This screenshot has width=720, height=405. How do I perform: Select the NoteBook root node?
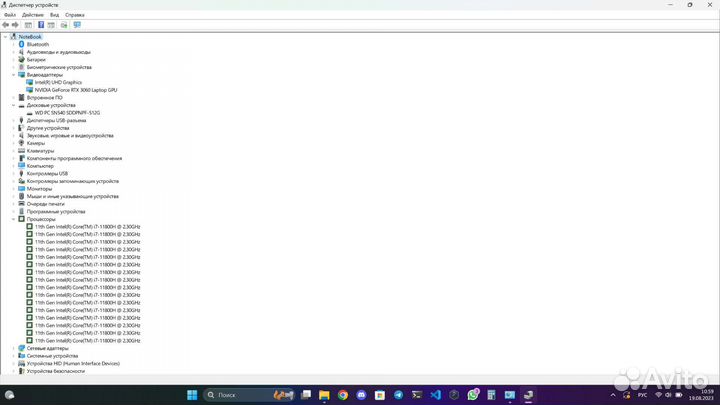click(30, 37)
